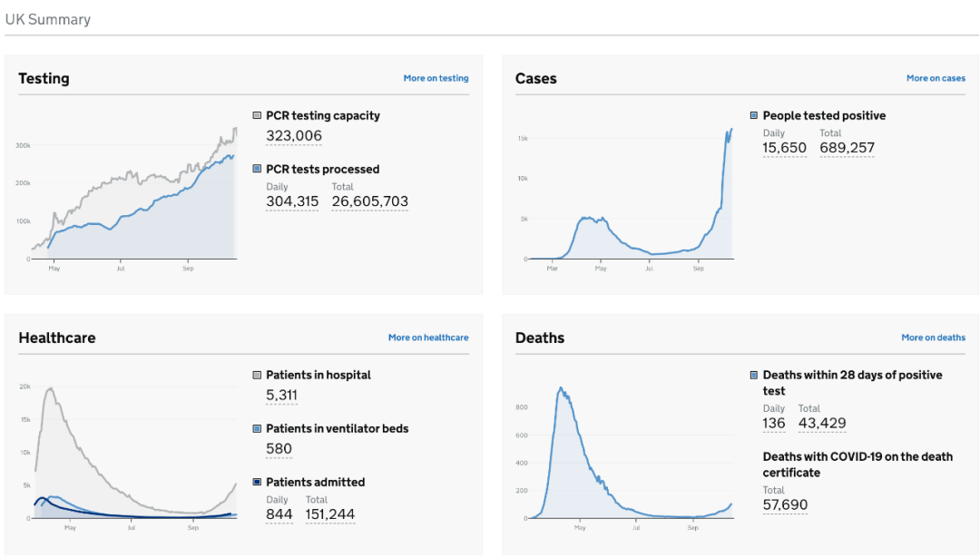Click the deaths chart April peak
This screenshot has height=558, width=980.
coord(562,390)
